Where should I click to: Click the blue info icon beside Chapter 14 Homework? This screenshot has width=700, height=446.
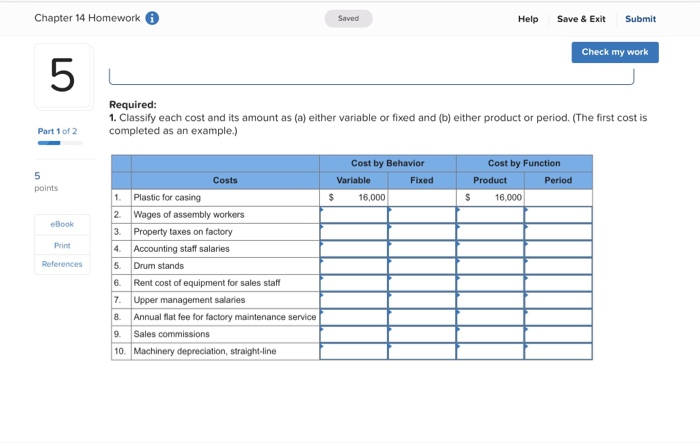pyautogui.click(x=152, y=18)
